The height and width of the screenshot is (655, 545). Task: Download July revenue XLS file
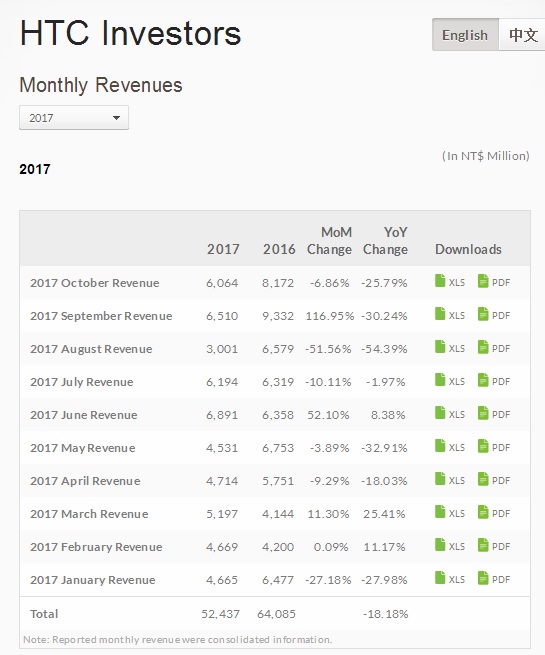(x=450, y=381)
